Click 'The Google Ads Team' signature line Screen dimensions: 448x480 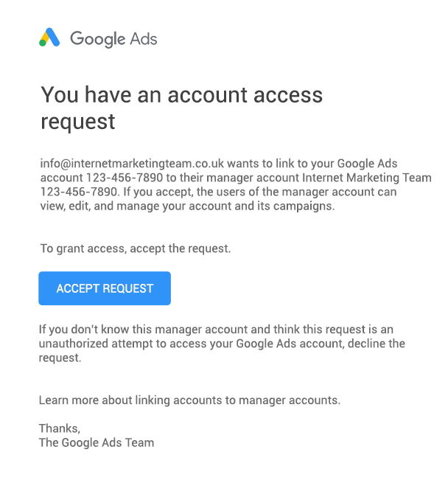tap(97, 442)
